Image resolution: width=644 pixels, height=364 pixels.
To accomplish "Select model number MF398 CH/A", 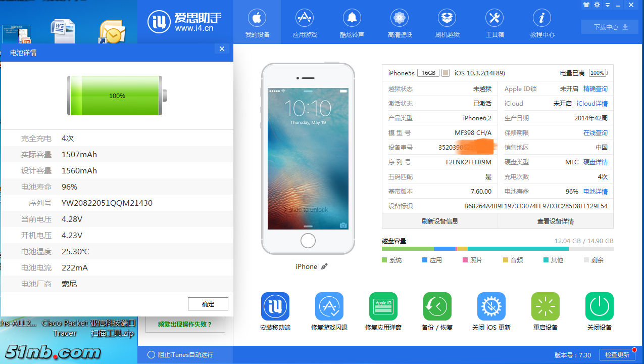I will point(473,132).
